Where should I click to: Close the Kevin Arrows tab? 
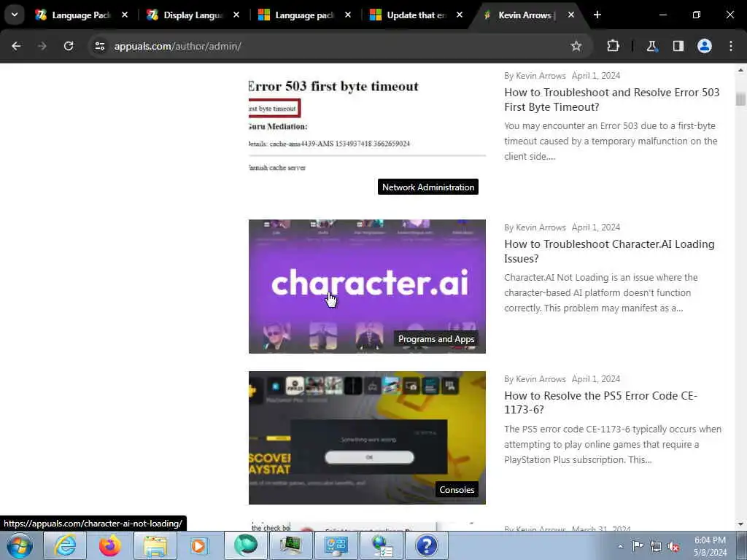pos(570,15)
